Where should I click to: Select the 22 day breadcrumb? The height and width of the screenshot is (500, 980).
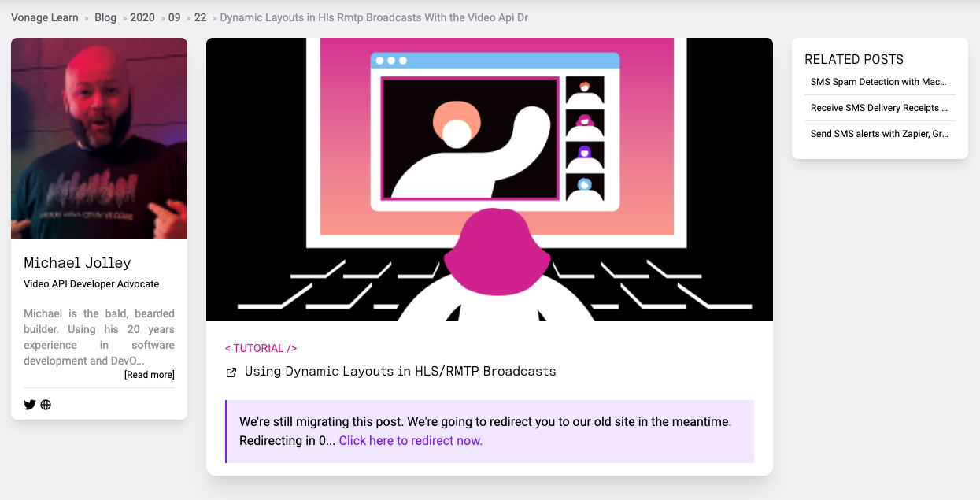[200, 17]
